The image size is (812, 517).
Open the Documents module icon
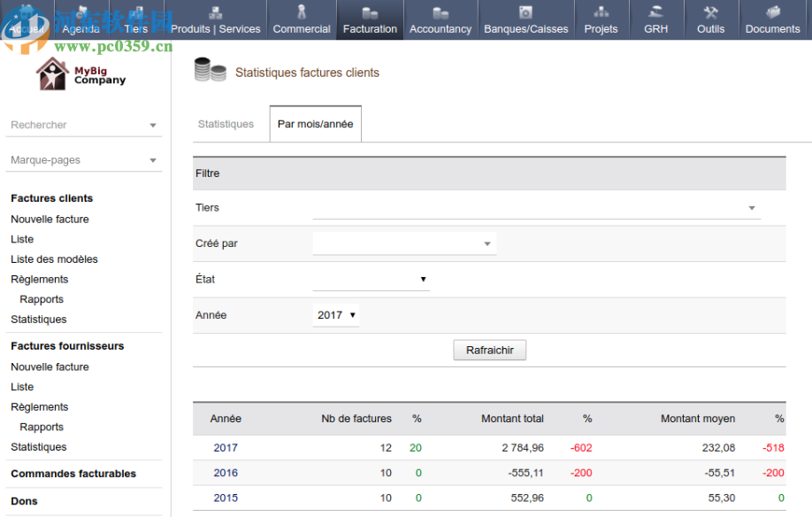pyautogui.click(x=772, y=13)
